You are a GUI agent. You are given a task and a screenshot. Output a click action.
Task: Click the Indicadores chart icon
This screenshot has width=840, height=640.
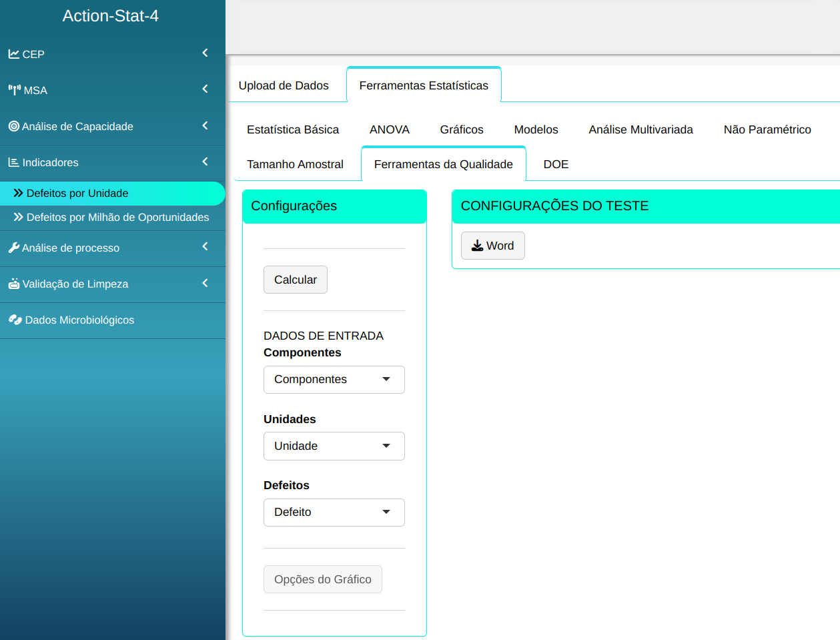[x=13, y=162]
